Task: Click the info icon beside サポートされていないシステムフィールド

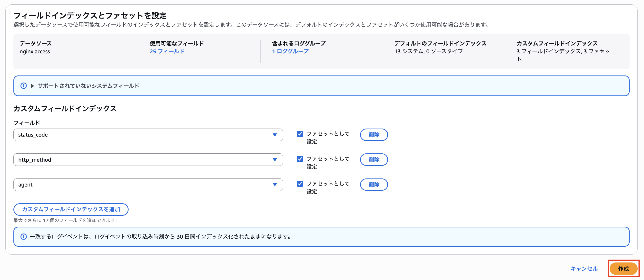Action: (23, 86)
